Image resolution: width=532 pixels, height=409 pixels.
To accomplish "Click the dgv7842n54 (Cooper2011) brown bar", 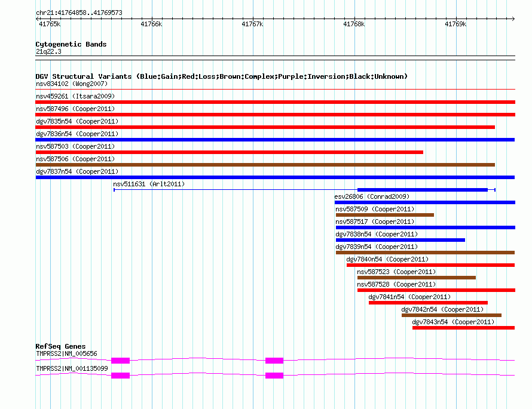I will pyautogui.click(x=451, y=315).
